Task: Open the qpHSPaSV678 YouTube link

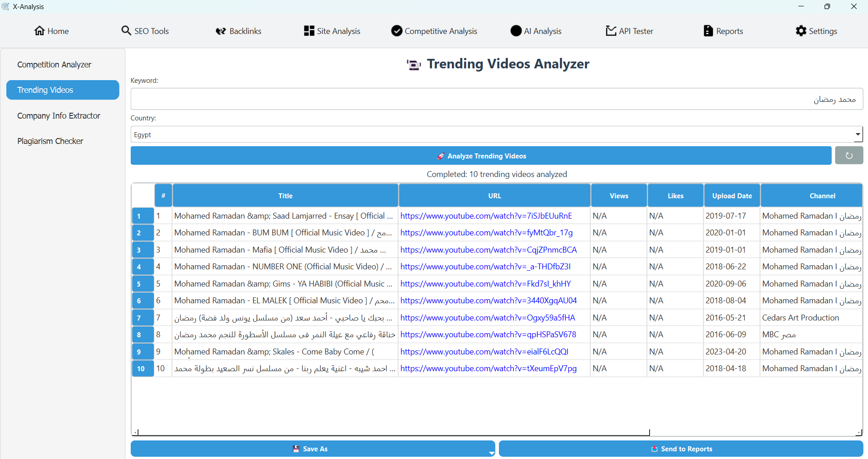Action: 488,335
